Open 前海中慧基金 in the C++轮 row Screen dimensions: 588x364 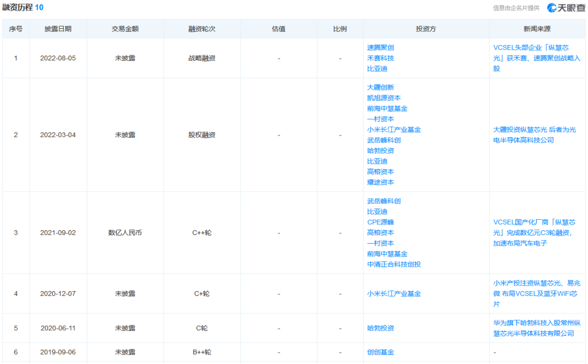point(387,254)
